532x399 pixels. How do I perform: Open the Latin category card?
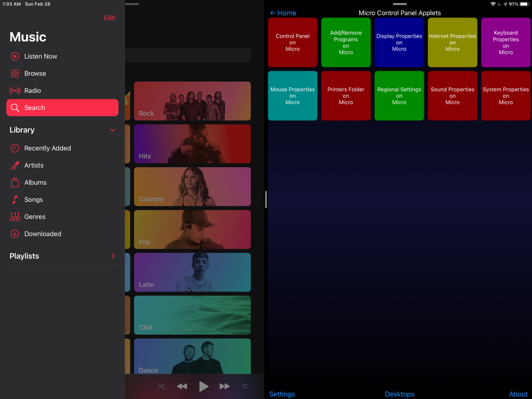(193, 272)
